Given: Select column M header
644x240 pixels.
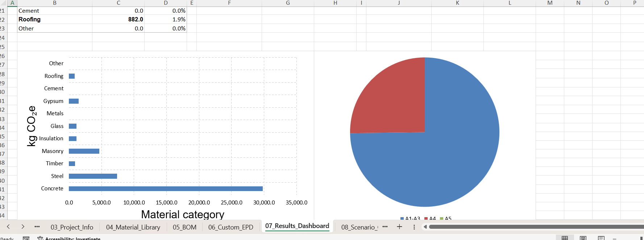Looking at the screenshot, I should pyautogui.click(x=550, y=3).
